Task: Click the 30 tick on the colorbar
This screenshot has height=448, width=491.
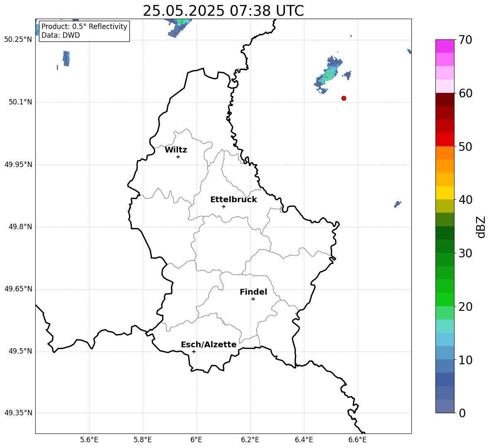Action: 465,253
